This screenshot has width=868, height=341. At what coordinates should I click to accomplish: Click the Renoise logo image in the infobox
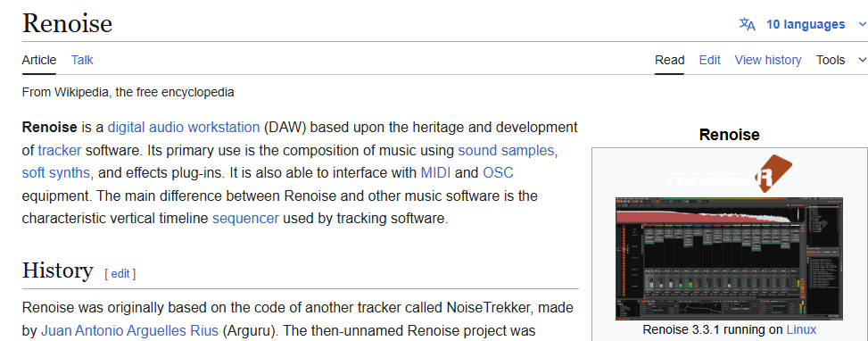click(x=729, y=174)
